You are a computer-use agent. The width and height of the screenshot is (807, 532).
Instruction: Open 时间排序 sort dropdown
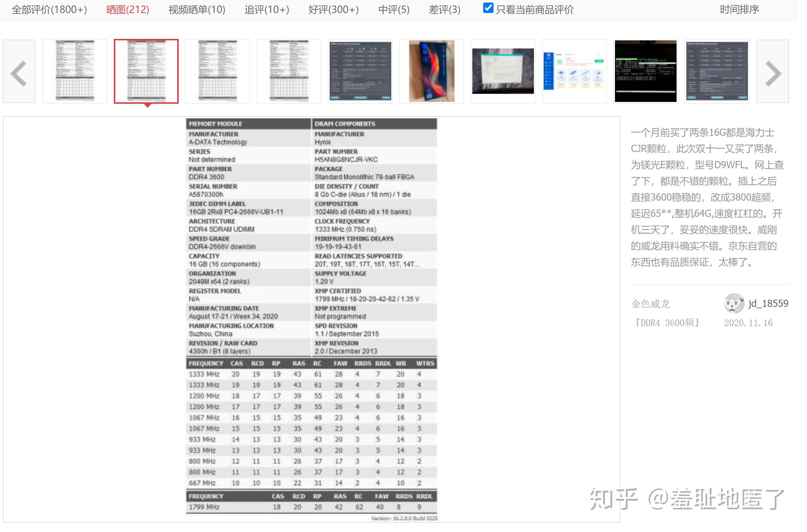(x=739, y=9)
